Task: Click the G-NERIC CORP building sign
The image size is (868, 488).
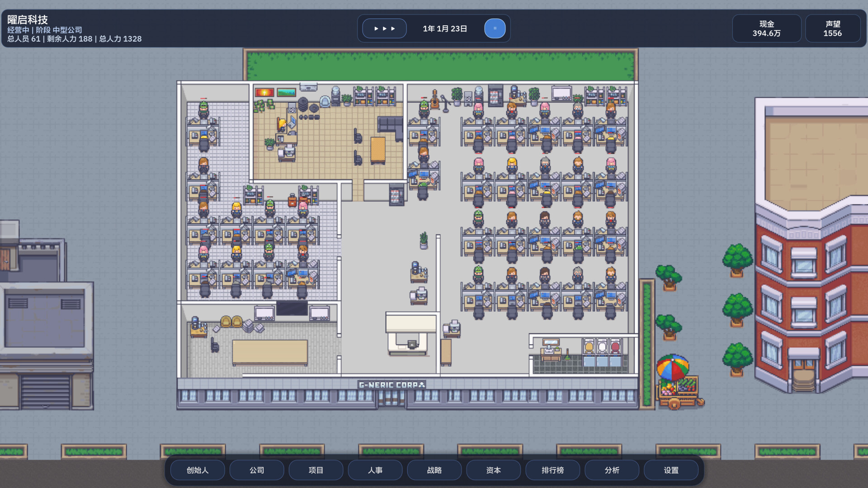Action: pyautogui.click(x=392, y=385)
